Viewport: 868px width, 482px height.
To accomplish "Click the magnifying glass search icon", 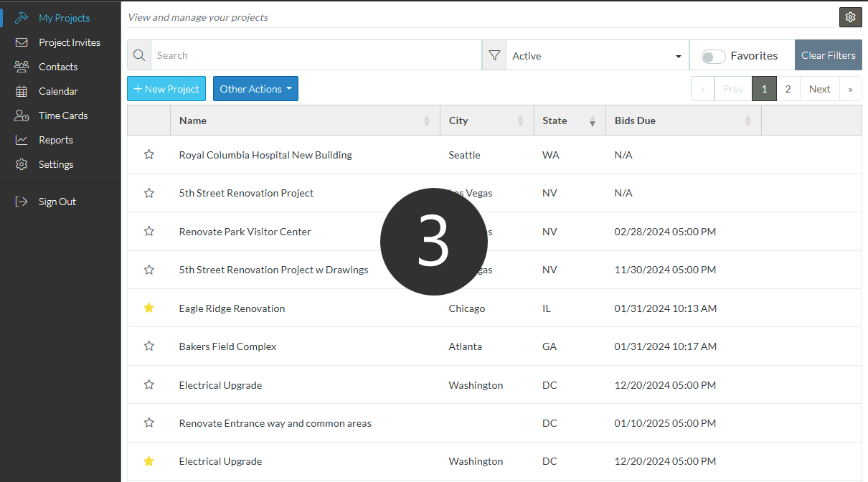I will coord(139,55).
